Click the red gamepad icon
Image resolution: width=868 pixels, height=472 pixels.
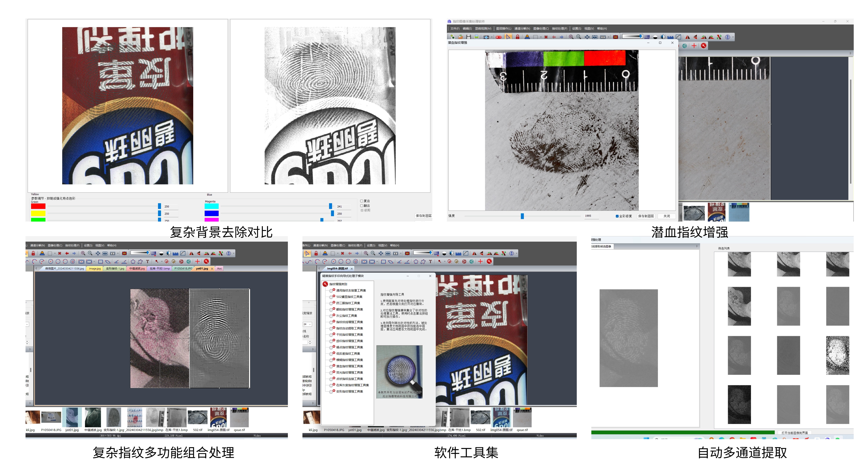pyautogui.click(x=498, y=37)
